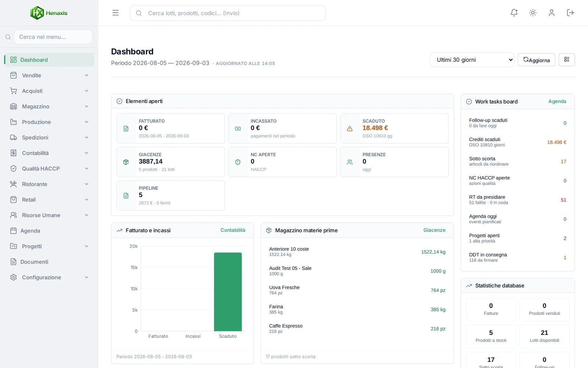The image size is (588, 368).
Task: Open the Crediti scaduti task row
Action: 517,142
